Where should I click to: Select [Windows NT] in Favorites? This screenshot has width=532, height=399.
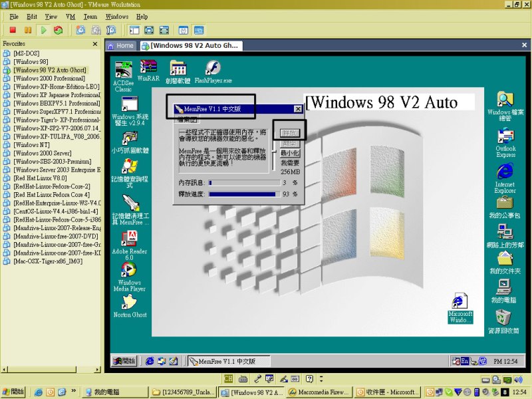click(x=31, y=145)
